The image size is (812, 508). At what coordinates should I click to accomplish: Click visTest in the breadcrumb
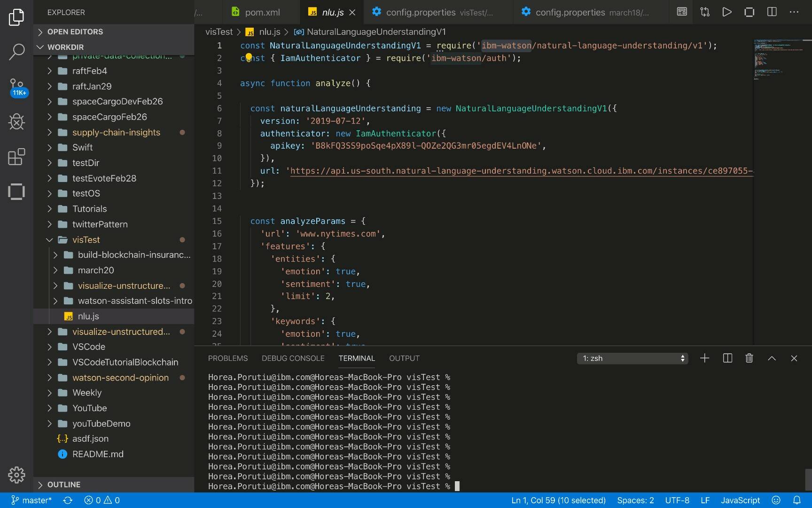click(x=219, y=32)
